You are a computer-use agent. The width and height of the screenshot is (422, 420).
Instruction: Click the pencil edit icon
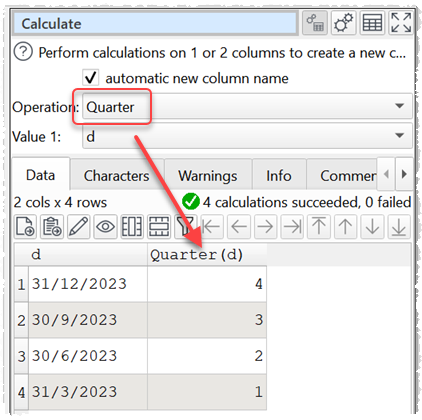click(78, 227)
